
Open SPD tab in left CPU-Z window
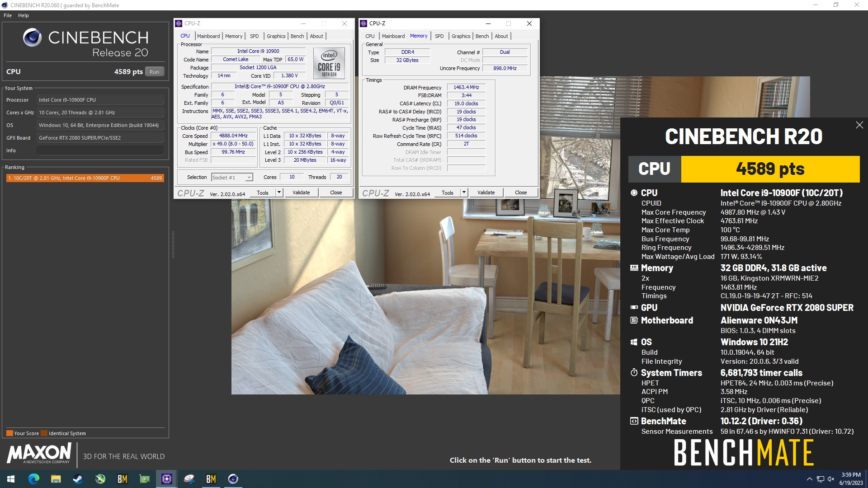coord(255,36)
